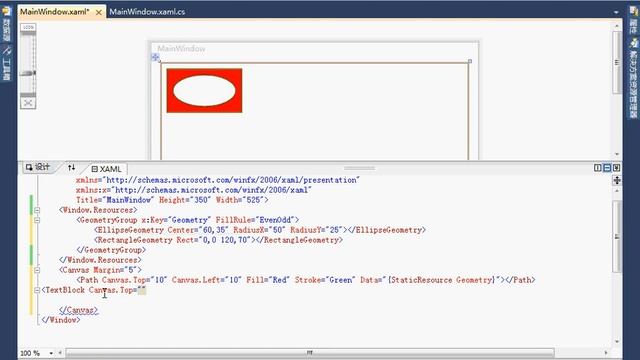Click the Height="350" attribute
640x360 pixels.
click(x=184, y=200)
